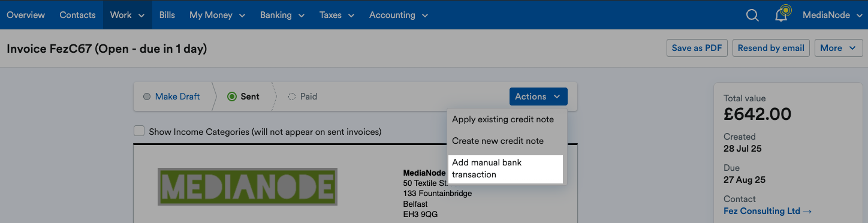The height and width of the screenshot is (223, 868).
Task: Click Resend by email button
Action: coord(771,48)
